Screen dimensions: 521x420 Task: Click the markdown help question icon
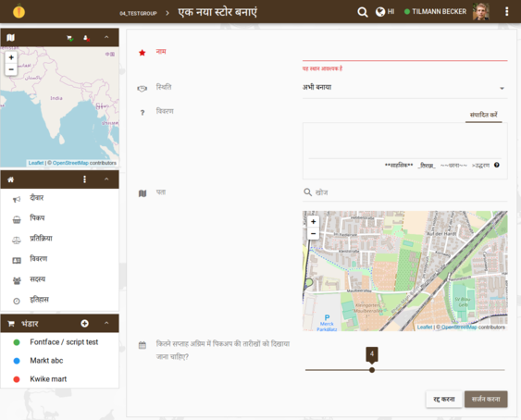(497, 165)
